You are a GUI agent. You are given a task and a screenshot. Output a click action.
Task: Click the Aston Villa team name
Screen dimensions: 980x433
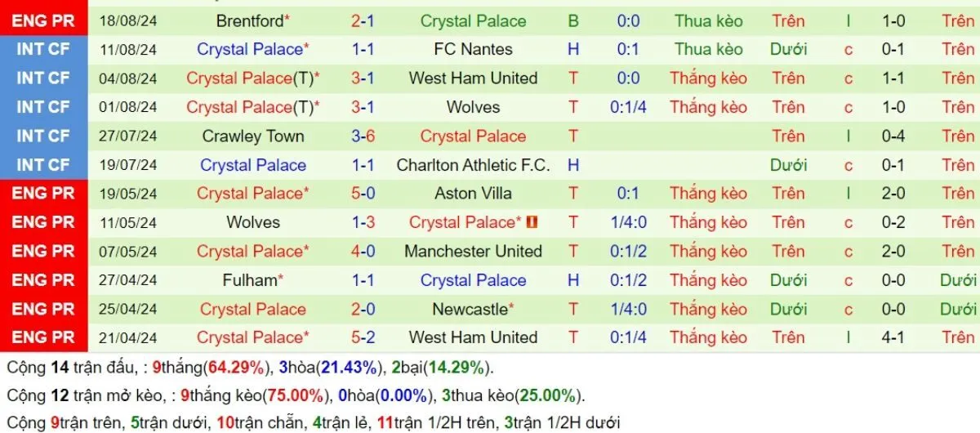[473, 194]
